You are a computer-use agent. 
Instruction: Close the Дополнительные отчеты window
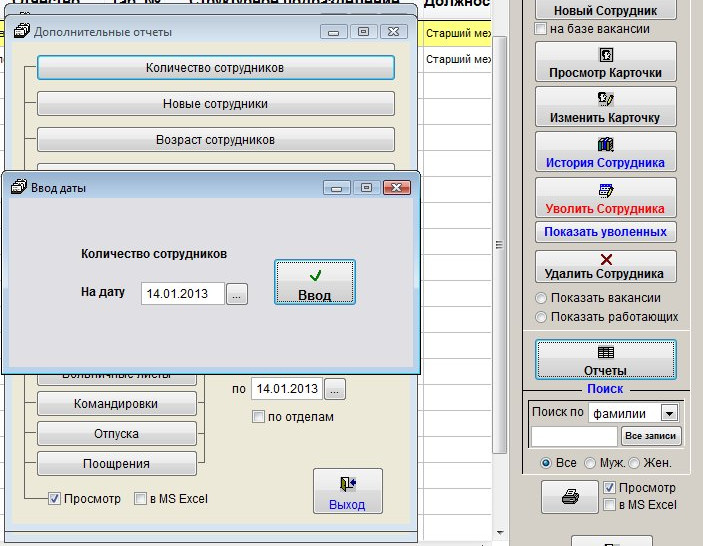click(394, 32)
